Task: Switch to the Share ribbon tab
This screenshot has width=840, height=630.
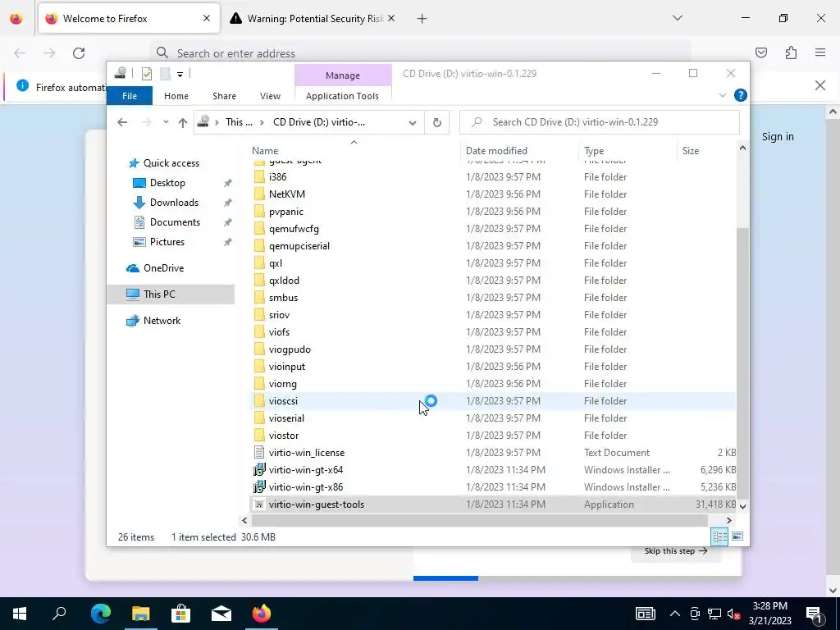Action: pyautogui.click(x=224, y=96)
